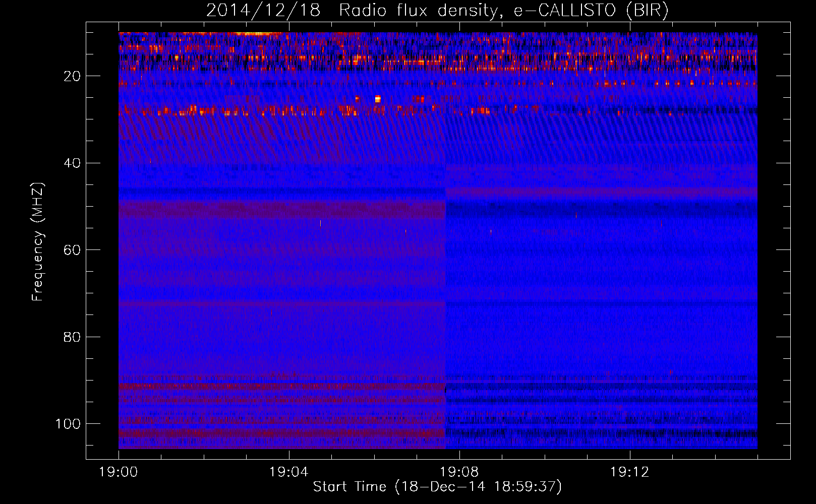Click the 20 MHz frequency tick label
The image size is (816, 504).
tap(72, 76)
